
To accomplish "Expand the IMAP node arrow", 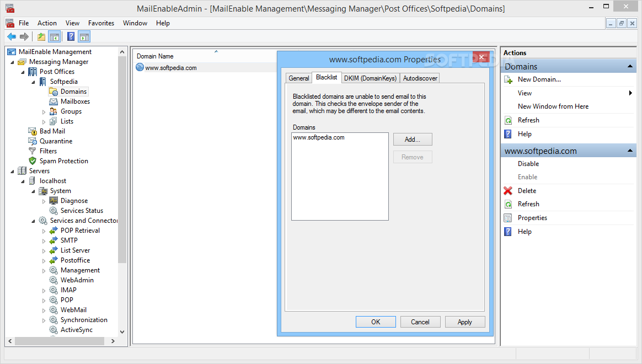I will point(44,290).
